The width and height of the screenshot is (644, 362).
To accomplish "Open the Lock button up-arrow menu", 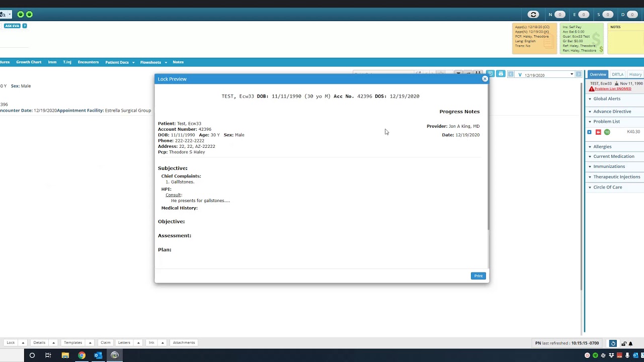I will pyautogui.click(x=23, y=343).
